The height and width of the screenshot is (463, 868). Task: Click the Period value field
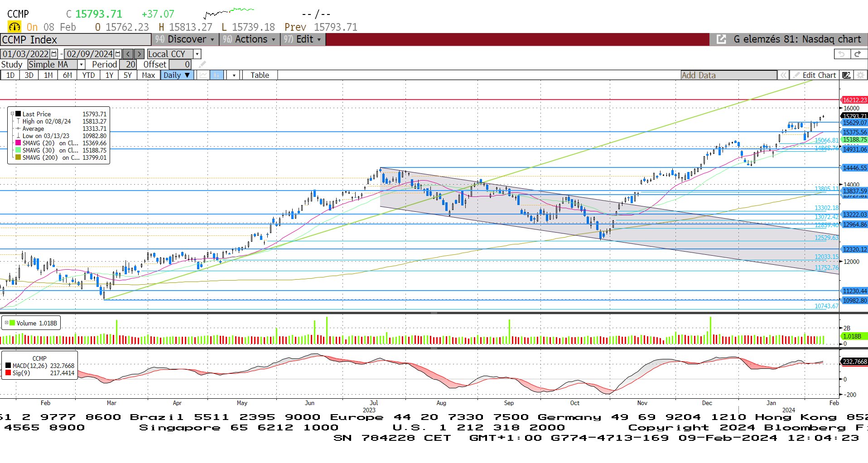128,64
